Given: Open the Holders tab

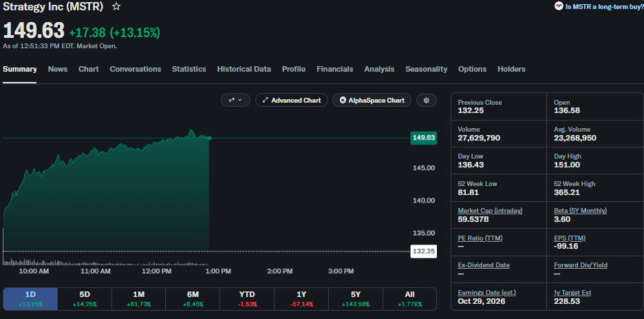Looking at the screenshot, I should [511, 69].
